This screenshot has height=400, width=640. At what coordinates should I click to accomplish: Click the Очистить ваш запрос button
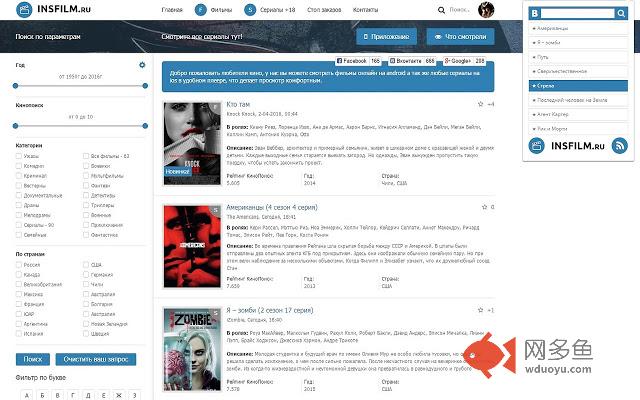coord(96,359)
